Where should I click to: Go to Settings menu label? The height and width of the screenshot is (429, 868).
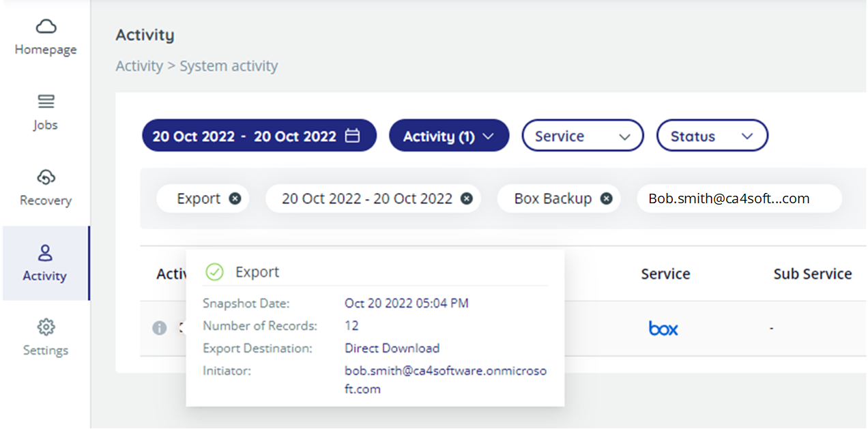pos(46,351)
